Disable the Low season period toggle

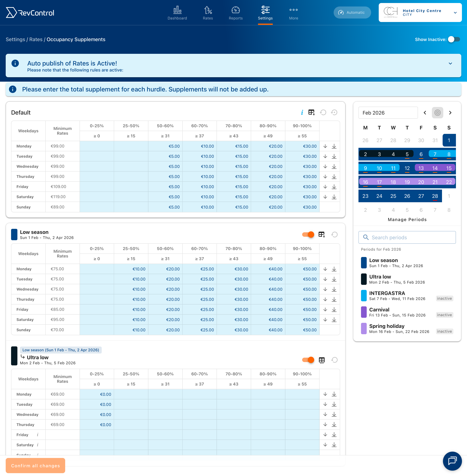pyautogui.click(x=308, y=235)
